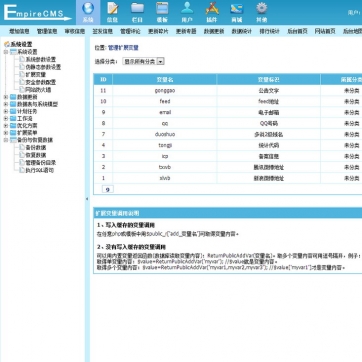Screen dimensions: 362x362
Task: Click the 管理扩展变量 breadcrumb link
Action: click(123, 48)
